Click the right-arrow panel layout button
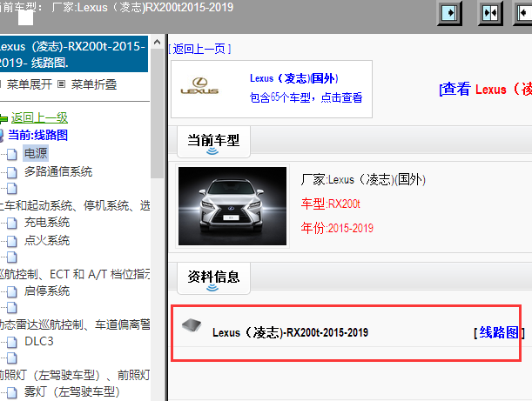Screen dimensions: 532x401 click(450, 13)
